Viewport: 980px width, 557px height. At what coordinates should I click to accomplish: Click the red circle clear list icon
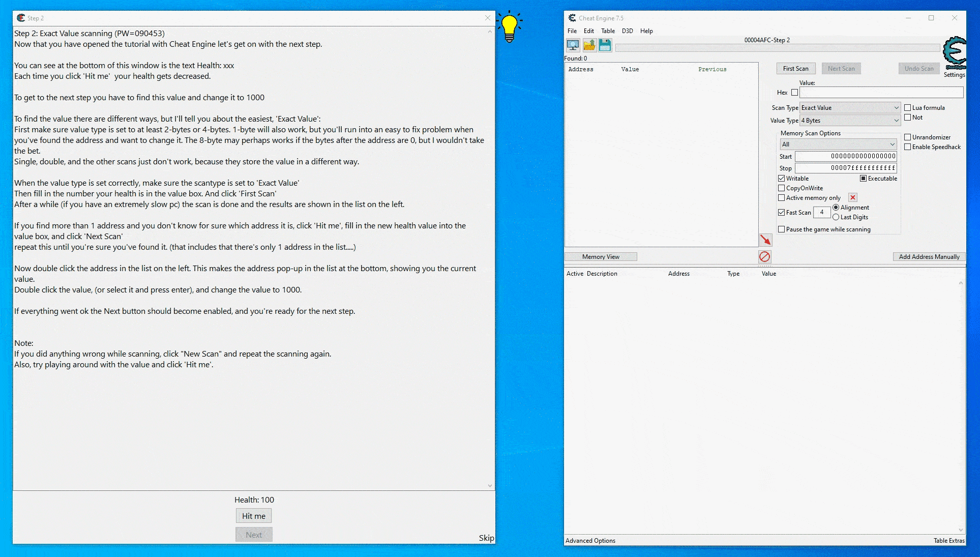coord(764,257)
